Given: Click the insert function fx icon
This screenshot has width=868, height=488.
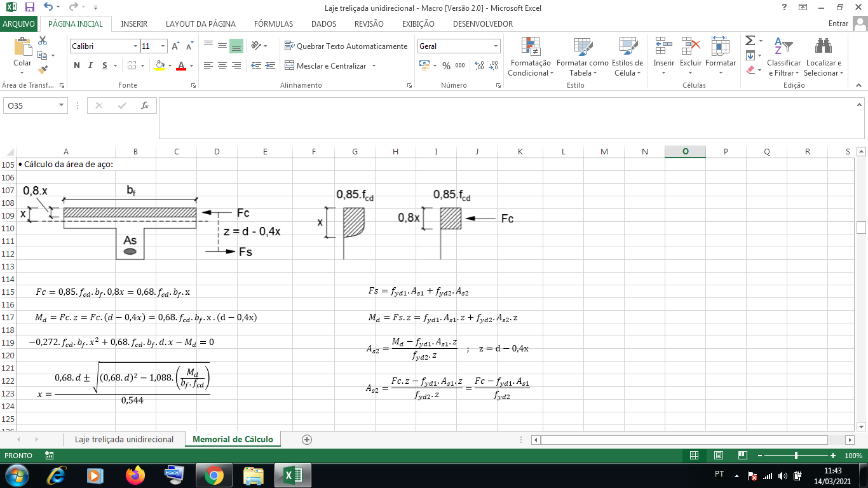Looking at the screenshot, I should pyautogui.click(x=145, y=105).
